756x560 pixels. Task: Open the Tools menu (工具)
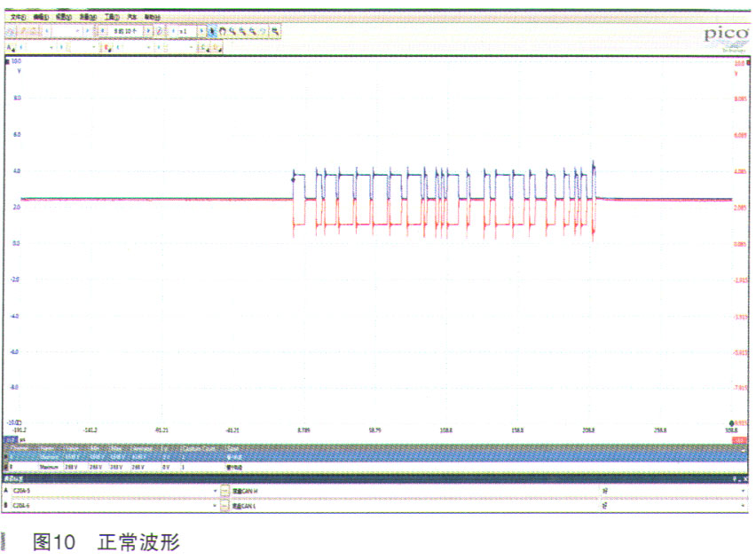[x=112, y=18]
